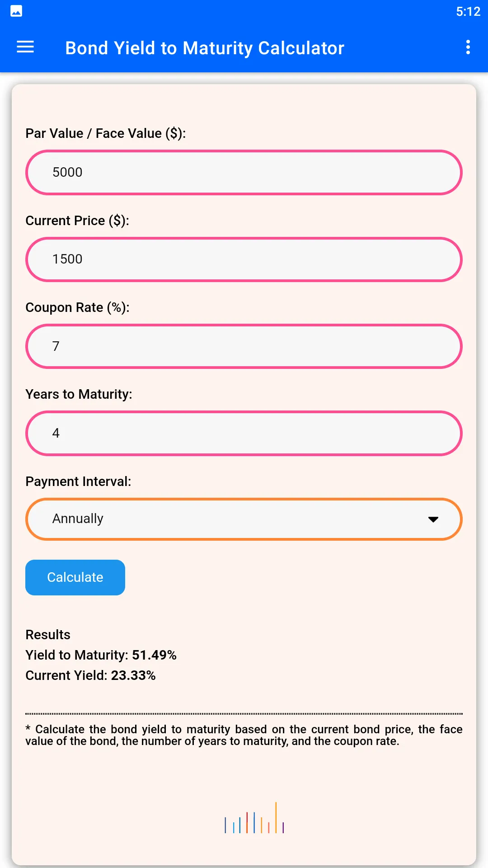
Task: Click the Calculate button
Action: 75,577
